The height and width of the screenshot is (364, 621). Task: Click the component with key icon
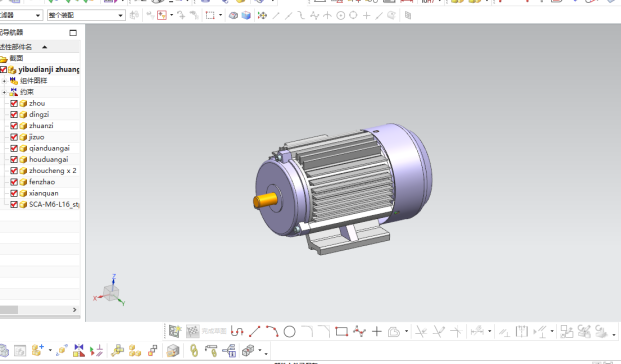(x=117, y=351)
